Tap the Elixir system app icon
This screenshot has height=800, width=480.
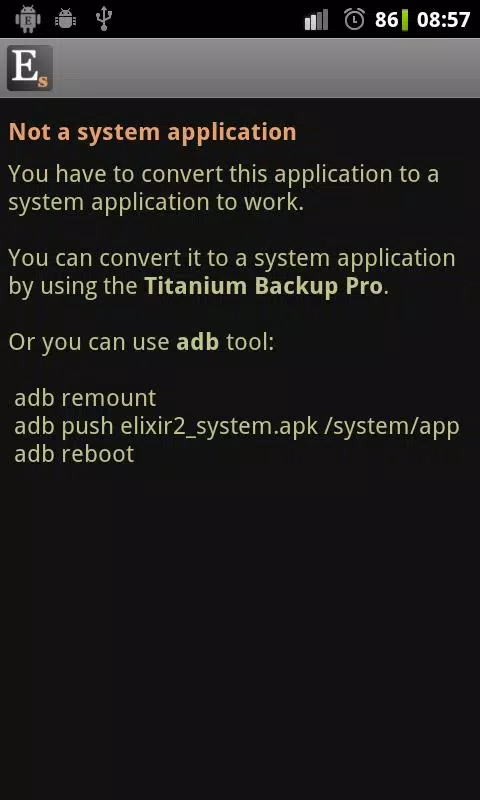tap(30, 68)
